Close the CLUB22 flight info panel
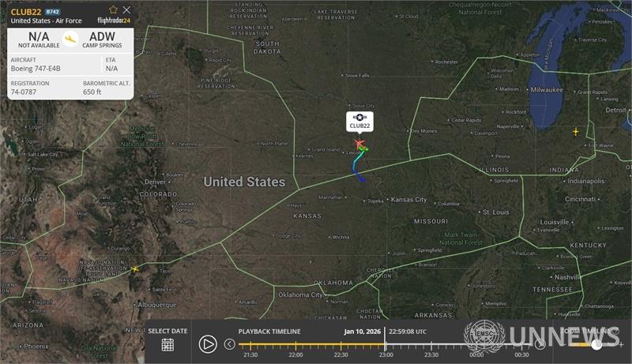The height and width of the screenshot is (364, 632). (x=126, y=9)
